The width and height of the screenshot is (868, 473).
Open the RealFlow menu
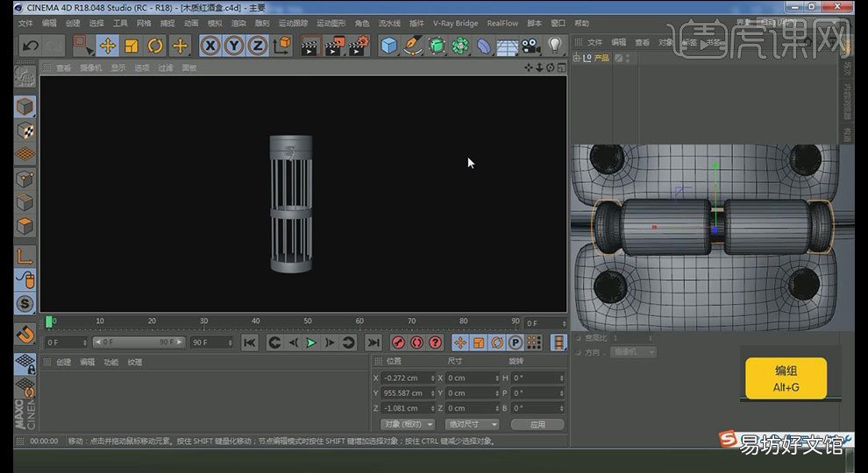pyautogui.click(x=502, y=24)
